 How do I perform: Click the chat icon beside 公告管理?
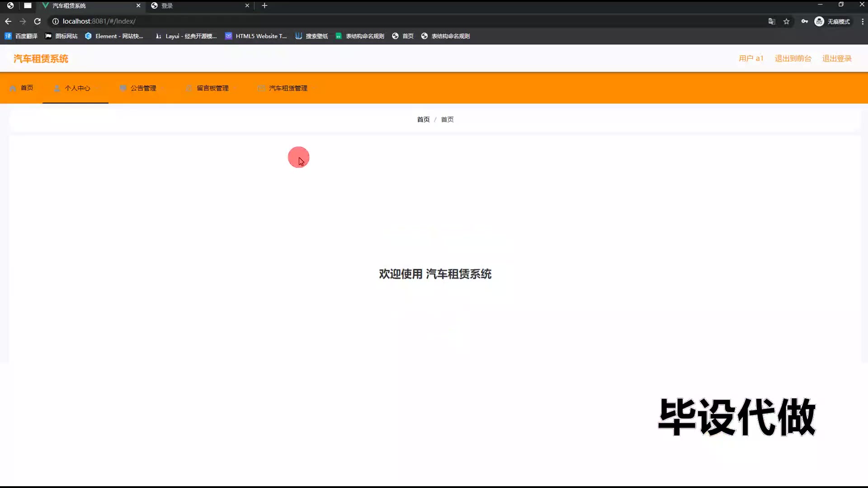pyautogui.click(x=123, y=88)
